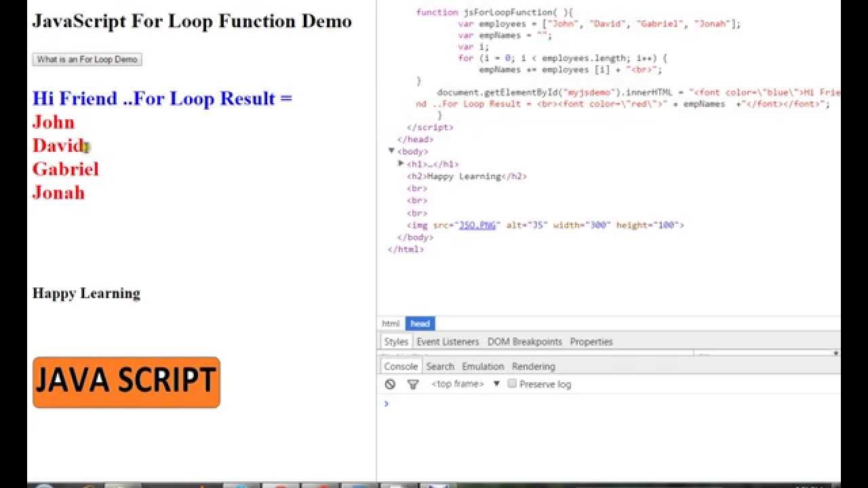Open the console filter funnel icon

(x=412, y=384)
